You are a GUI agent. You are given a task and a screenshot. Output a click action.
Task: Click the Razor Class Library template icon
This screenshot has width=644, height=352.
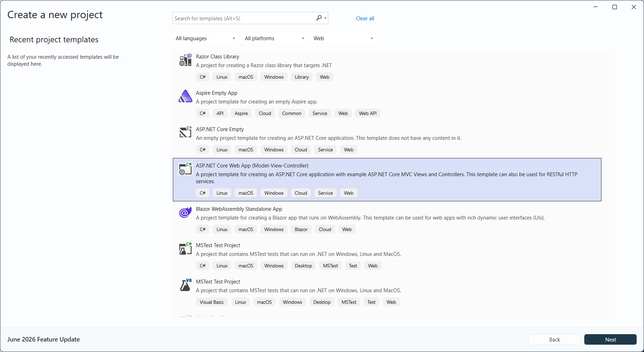pyautogui.click(x=185, y=60)
